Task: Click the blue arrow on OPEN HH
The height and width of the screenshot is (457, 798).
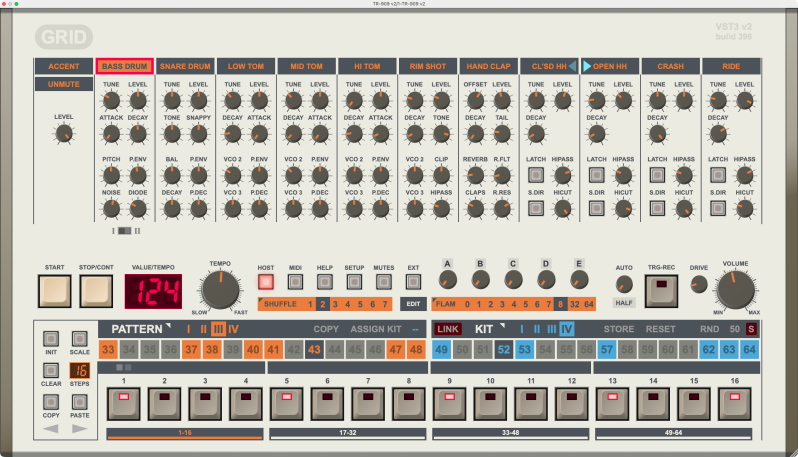Action: [x=587, y=66]
